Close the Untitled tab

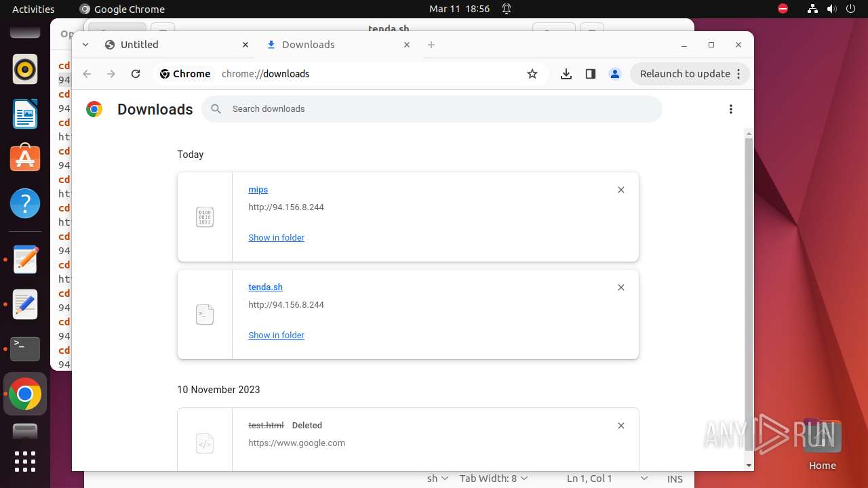click(x=245, y=45)
